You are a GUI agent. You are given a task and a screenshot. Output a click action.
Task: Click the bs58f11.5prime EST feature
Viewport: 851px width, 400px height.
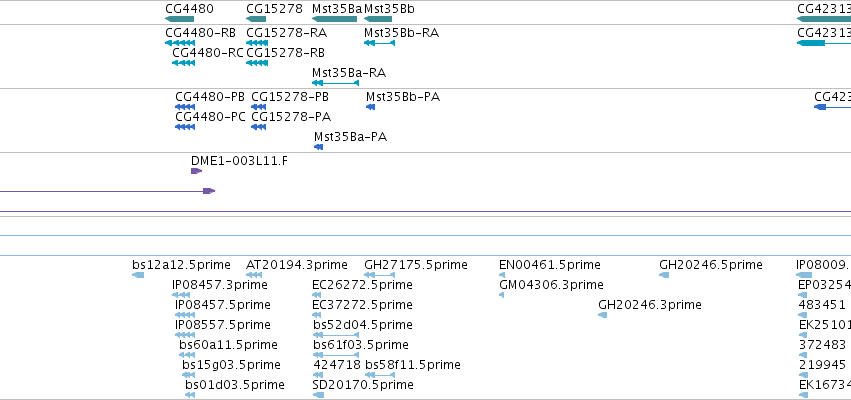(380, 375)
